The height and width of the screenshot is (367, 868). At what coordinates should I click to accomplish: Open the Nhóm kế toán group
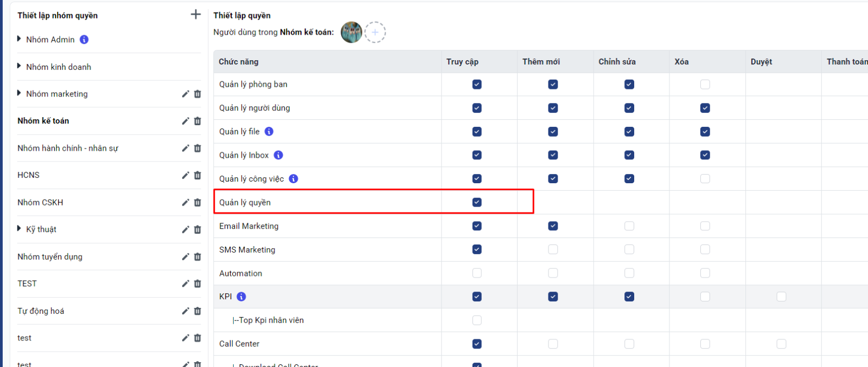tap(43, 121)
